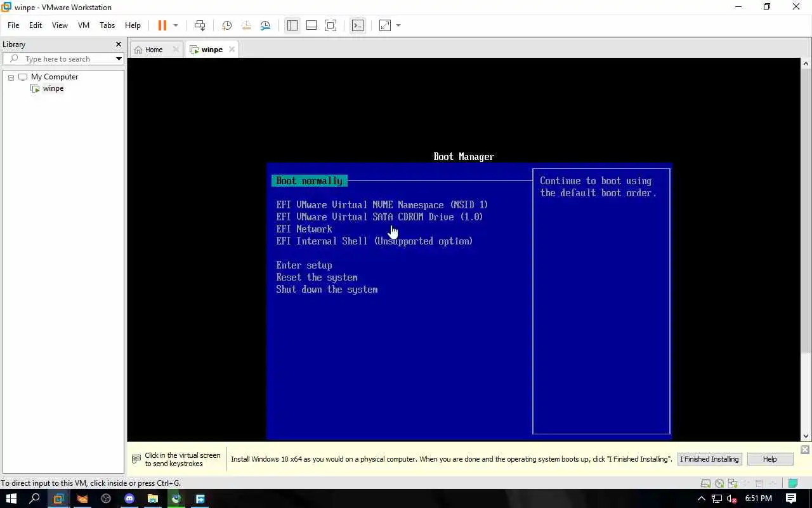
Task: Open the Tabs menu
Action: coord(107,25)
